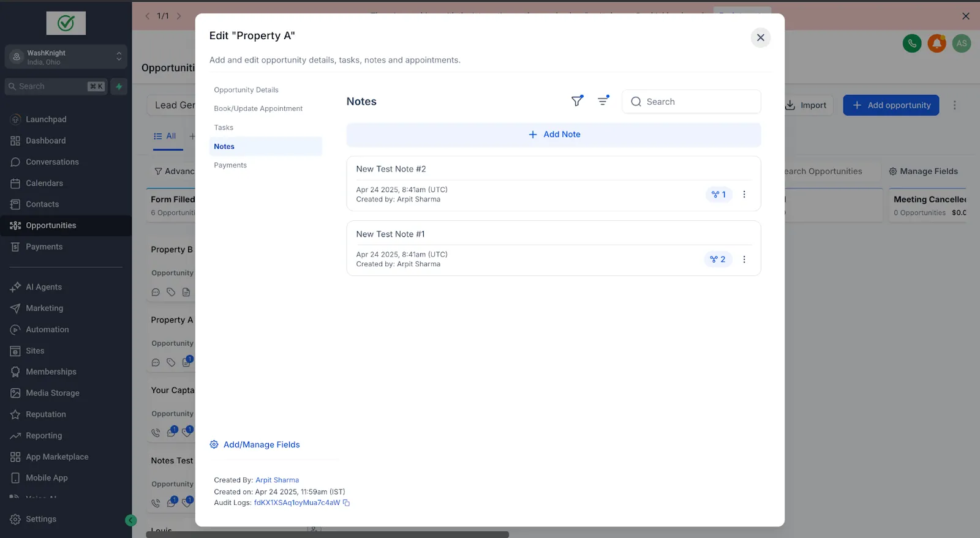Click the linked count badge on Note #2

(x=718, y=195)
